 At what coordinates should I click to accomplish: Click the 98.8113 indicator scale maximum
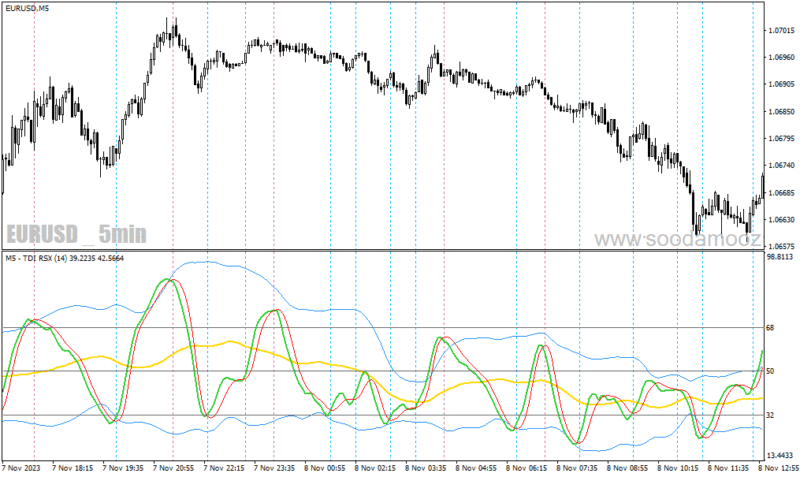[x=780, y=257]
